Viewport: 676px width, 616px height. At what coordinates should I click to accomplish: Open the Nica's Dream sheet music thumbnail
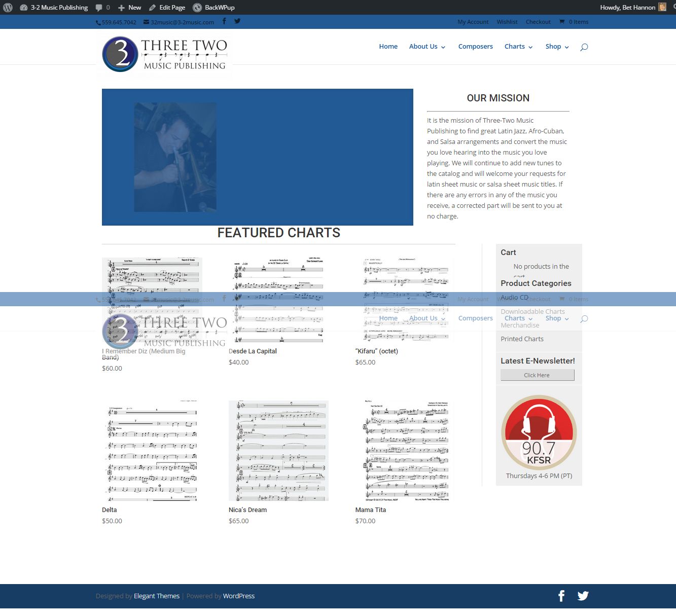[x=279, y=451]
